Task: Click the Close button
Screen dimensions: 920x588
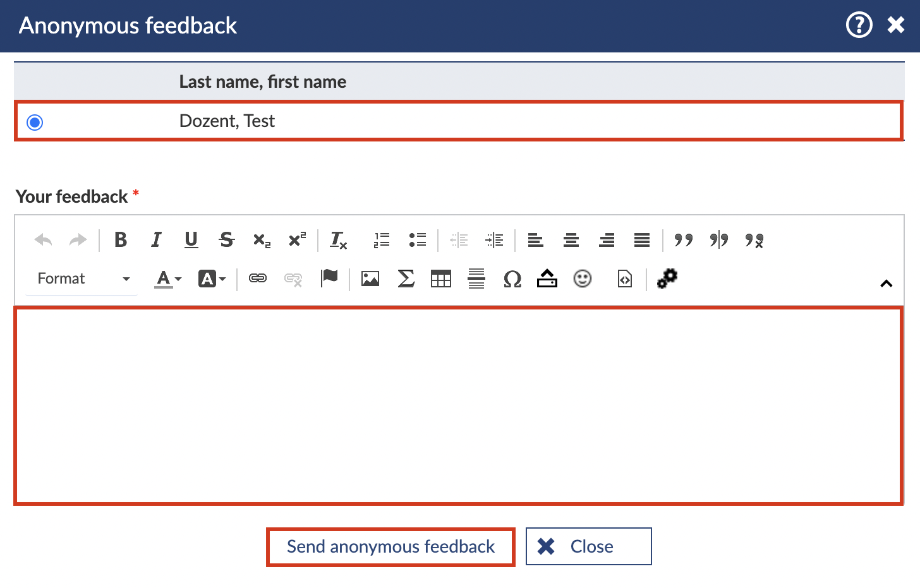Action: tap(588, 547)
